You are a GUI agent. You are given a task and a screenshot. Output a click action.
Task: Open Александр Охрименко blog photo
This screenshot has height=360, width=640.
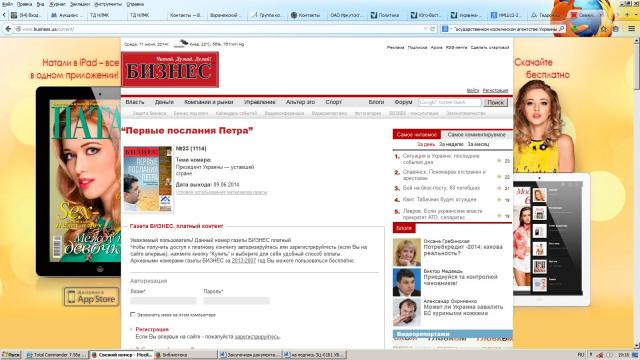pos(407,312)
